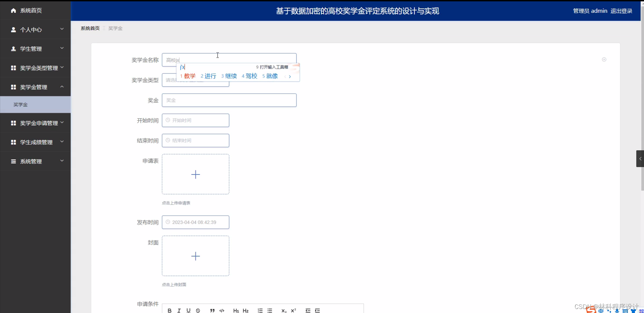Toggle the IME microphone voice input

click(616, 310)
